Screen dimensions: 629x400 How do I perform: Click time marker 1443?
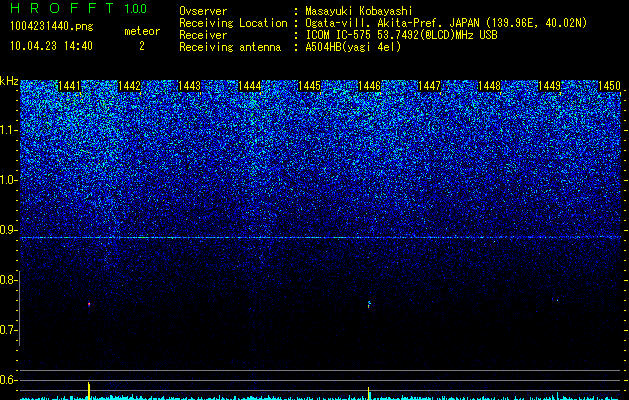189,86
